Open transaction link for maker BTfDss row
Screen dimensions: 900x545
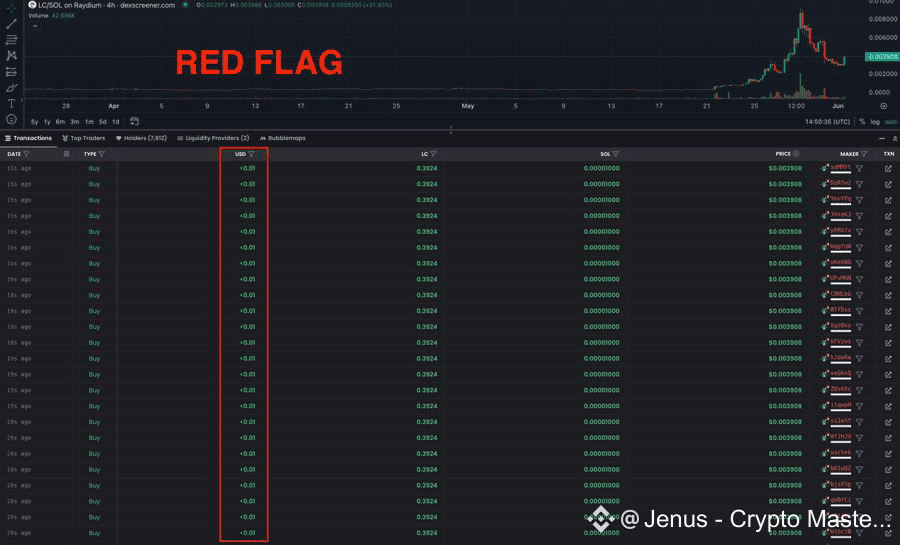[x=888, y=311]
